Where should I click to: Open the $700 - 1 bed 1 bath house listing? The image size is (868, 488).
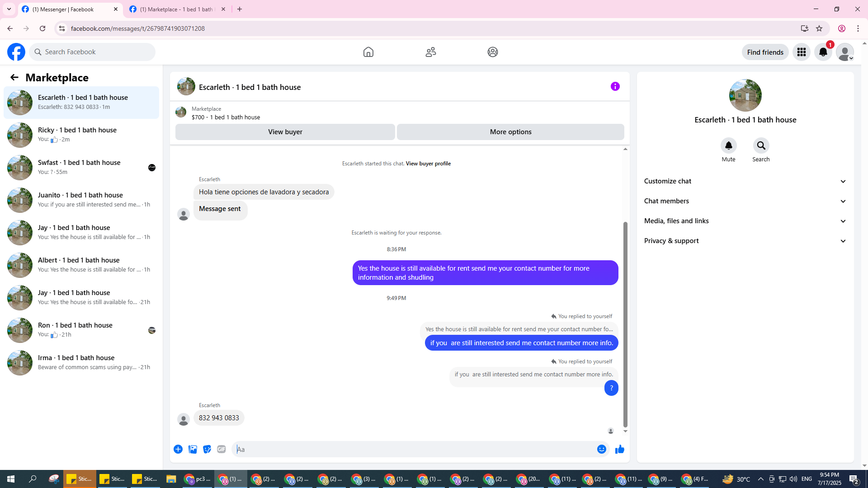[226, 117]
